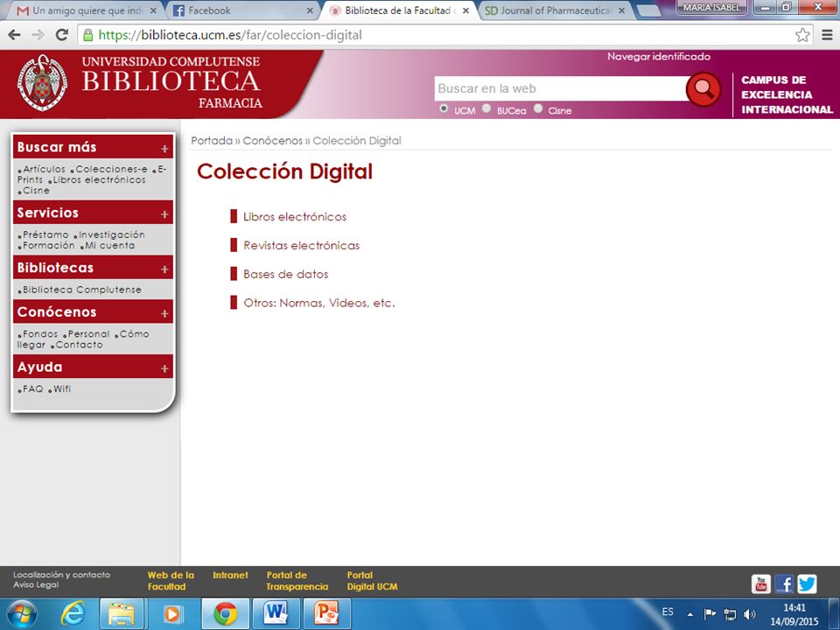Open Otros: Normas, Videos, etc. link
Screen dimensions: 840x630
[319, 304]
